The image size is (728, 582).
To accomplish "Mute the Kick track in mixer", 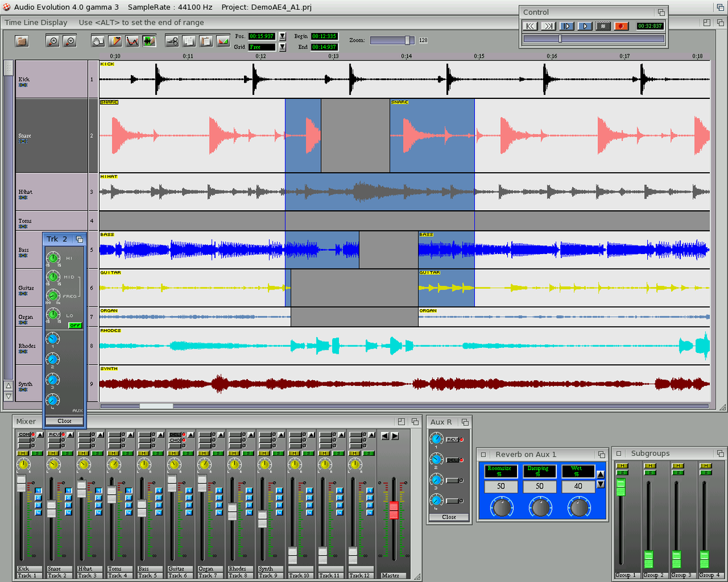I will (21, 453).
